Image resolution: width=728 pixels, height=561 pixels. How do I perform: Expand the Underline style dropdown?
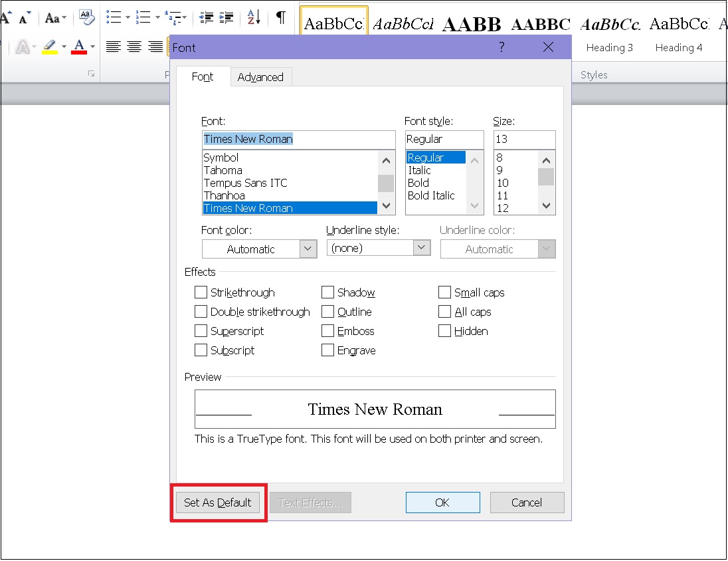coord(379,248)
